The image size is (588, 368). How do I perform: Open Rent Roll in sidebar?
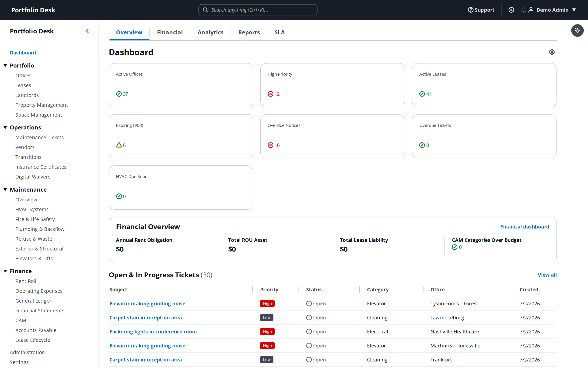[x=26, y=281]
